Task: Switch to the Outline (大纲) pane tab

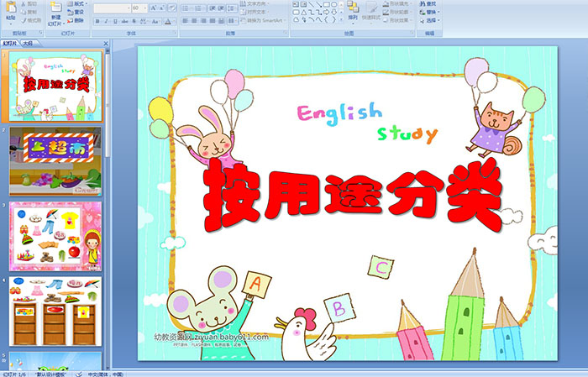Action: [x=28, y=44]
